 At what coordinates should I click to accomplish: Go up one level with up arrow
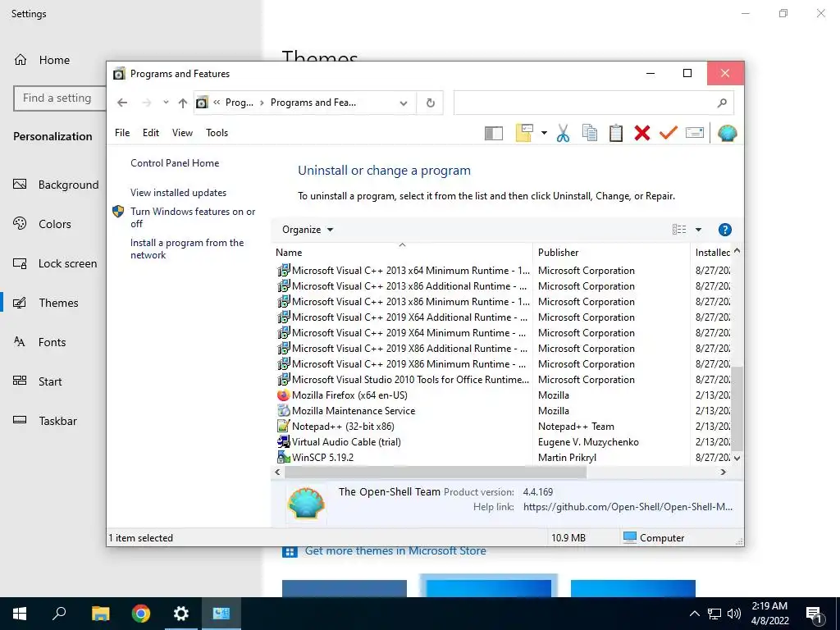tap(183, 103)
